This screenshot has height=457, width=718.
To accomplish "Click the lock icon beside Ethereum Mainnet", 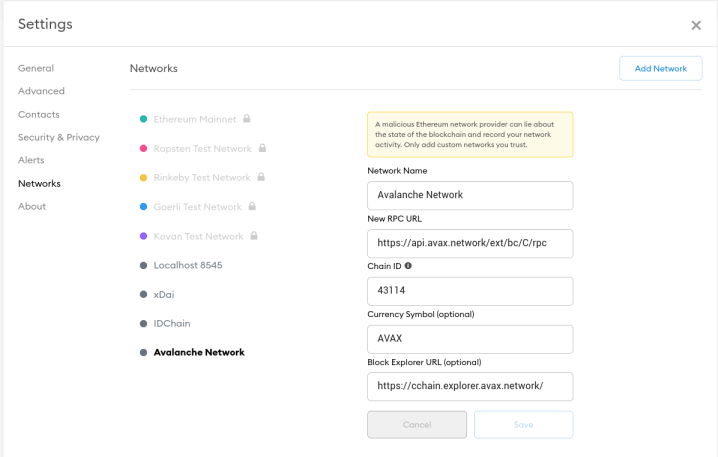I will (246, 119).
